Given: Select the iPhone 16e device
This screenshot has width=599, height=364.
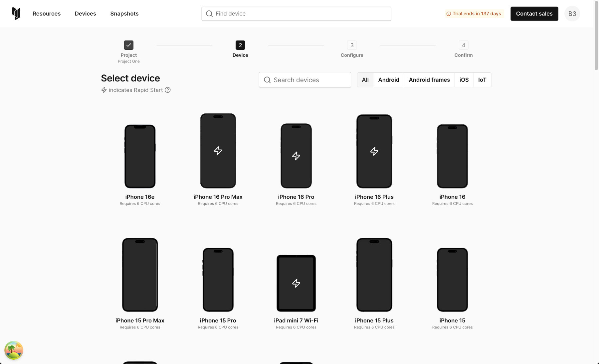Looking at the screenshot, I should pos(140,156).
